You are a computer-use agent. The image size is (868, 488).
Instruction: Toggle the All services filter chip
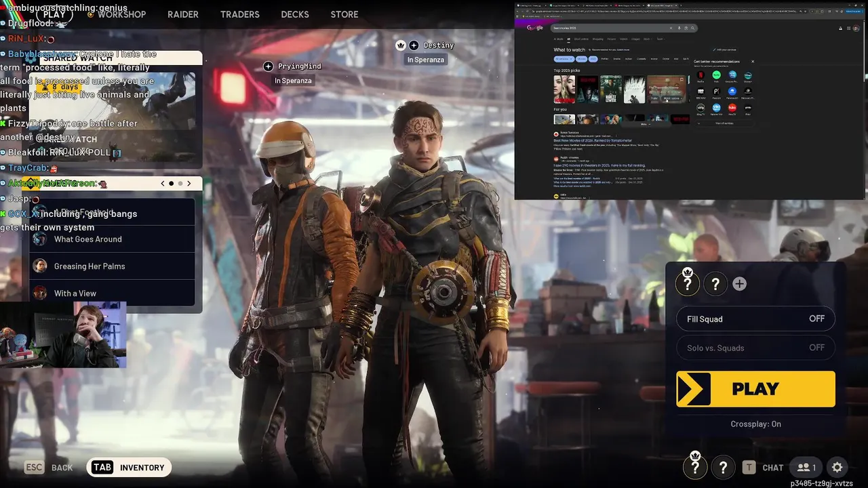coord(564,59)
